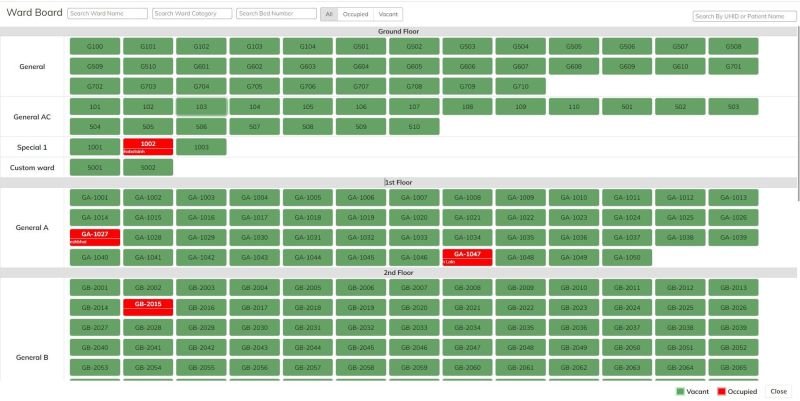Select bed 101 in General AC
This screenshot has height=401, width=800.
point(95,106)
